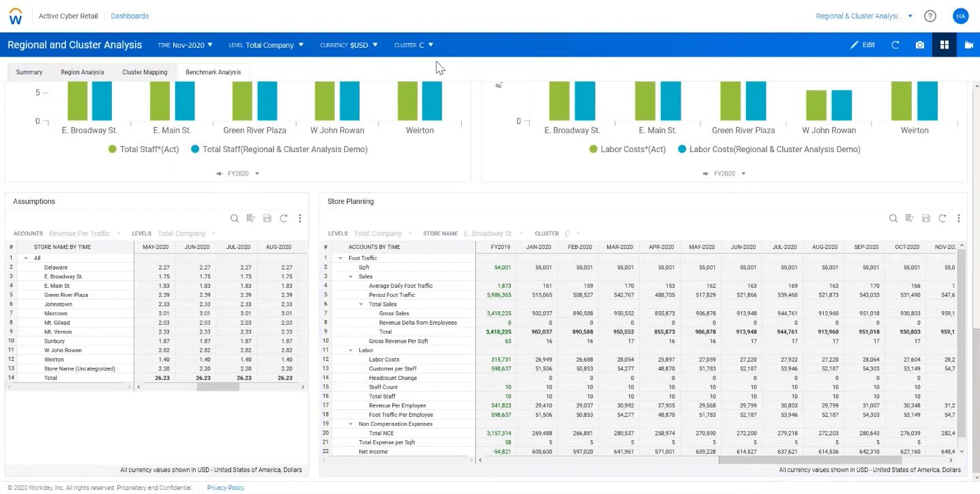
Task: Open search in the Assumptions panel
Action: pos(235,218)
